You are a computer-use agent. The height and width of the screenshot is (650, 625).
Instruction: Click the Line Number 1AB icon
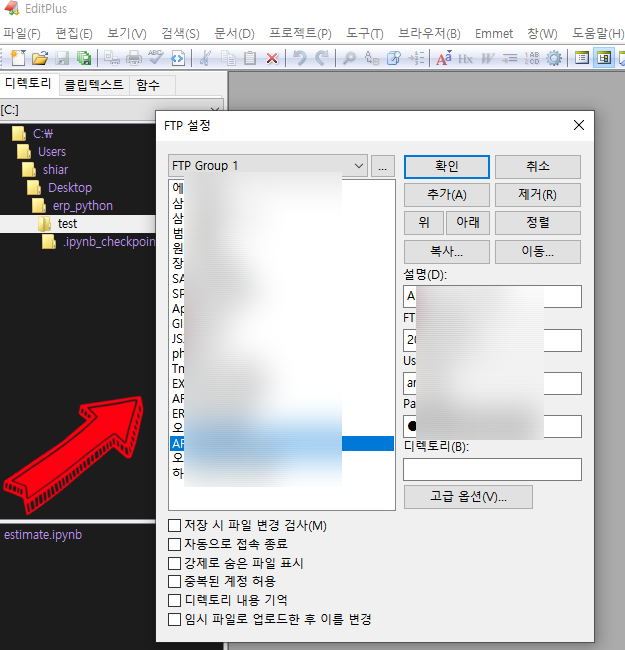[532, 58]
